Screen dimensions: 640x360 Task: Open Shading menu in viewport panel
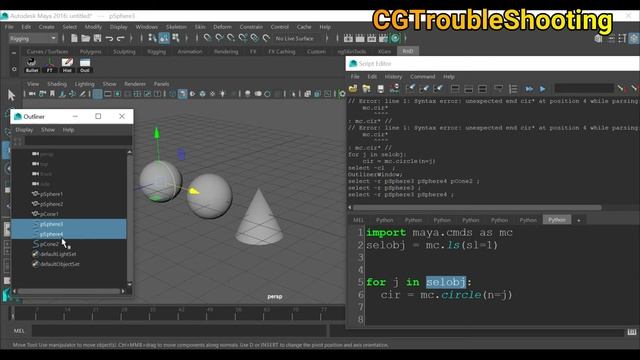[x=57, y=84]
